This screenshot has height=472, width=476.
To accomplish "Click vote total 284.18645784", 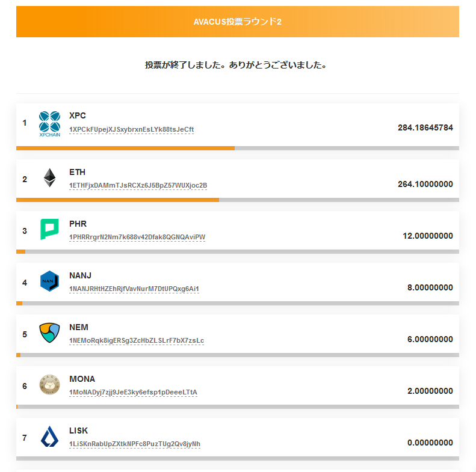I will [425, 127].
